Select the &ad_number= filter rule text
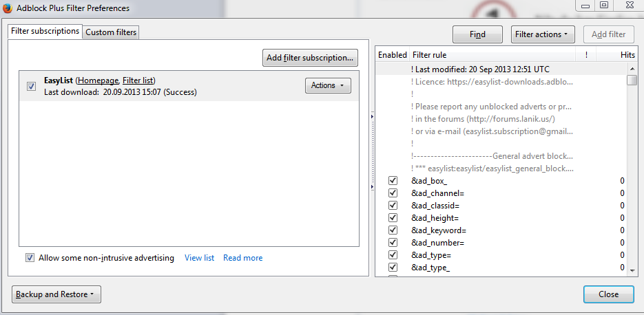The height and width of the screenshot is (315, 644). [x=438, y=243]
